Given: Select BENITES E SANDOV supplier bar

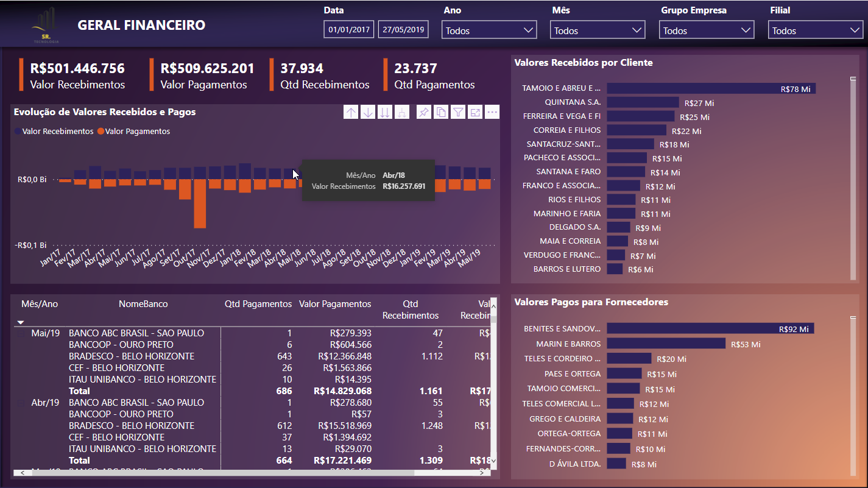Looking at the screenshot, I should 710,328.
